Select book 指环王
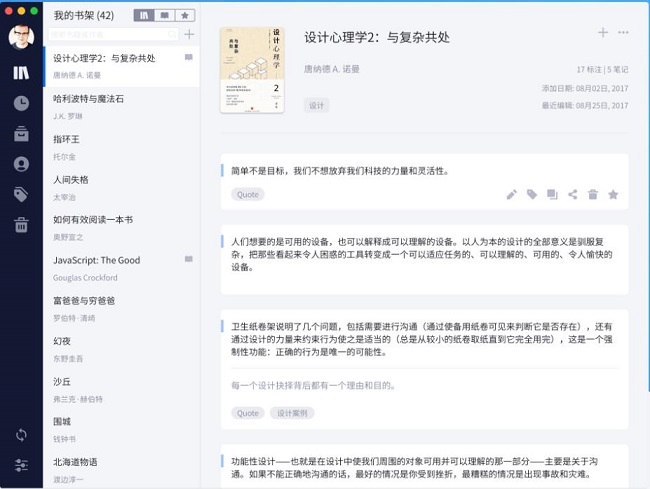 click(x=121, y=148)
